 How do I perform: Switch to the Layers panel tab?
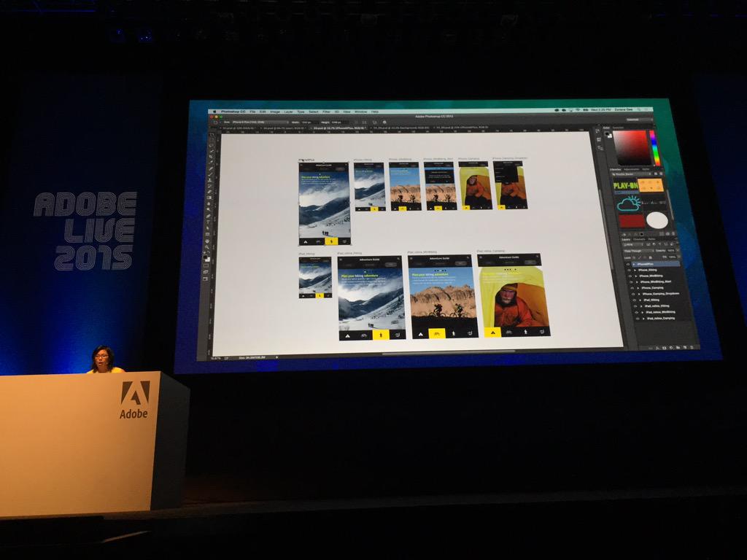625,239
